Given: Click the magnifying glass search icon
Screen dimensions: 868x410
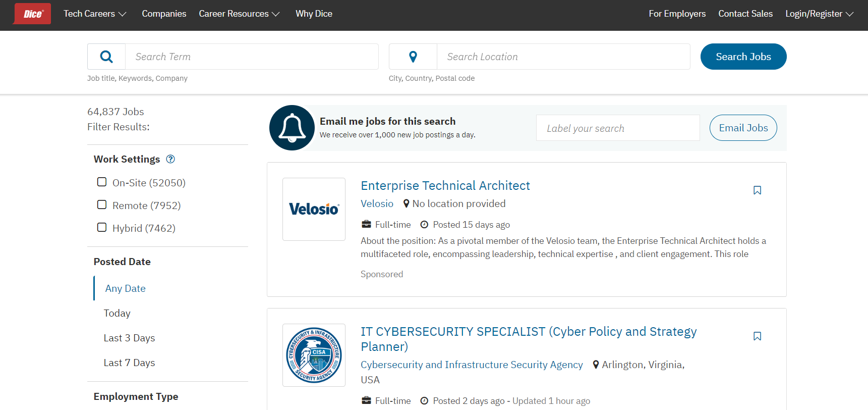Looking at the screenshot, I should coord(106,57).
